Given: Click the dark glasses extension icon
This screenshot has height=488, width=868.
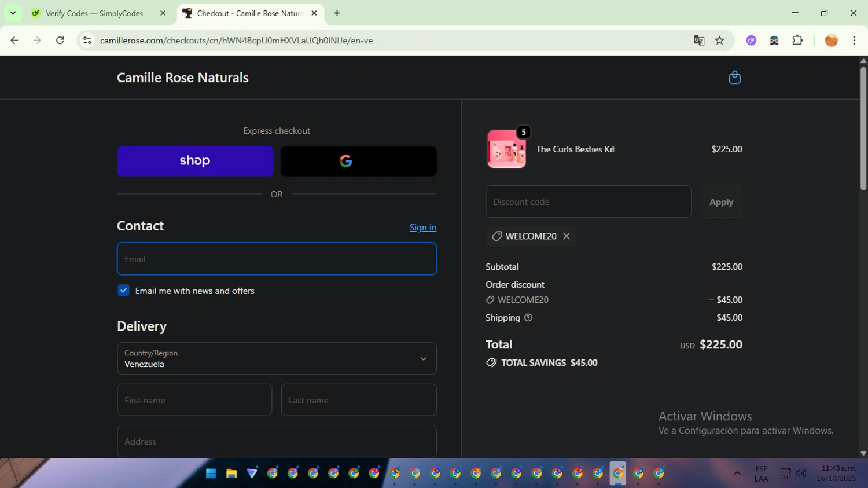Looking at the screenshot, I should 774,41.
